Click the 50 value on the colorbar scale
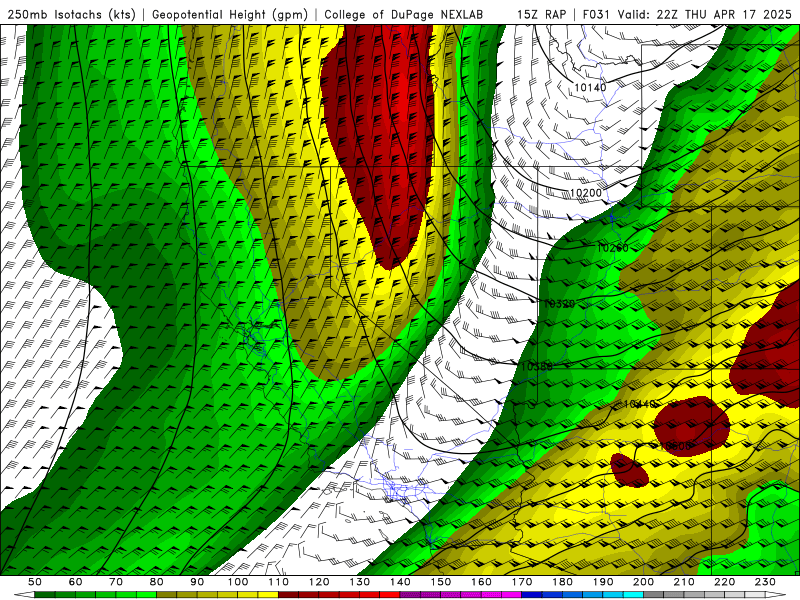Image resolution: width=800 pixels, height=600 pixels. [x=35, y=582]
